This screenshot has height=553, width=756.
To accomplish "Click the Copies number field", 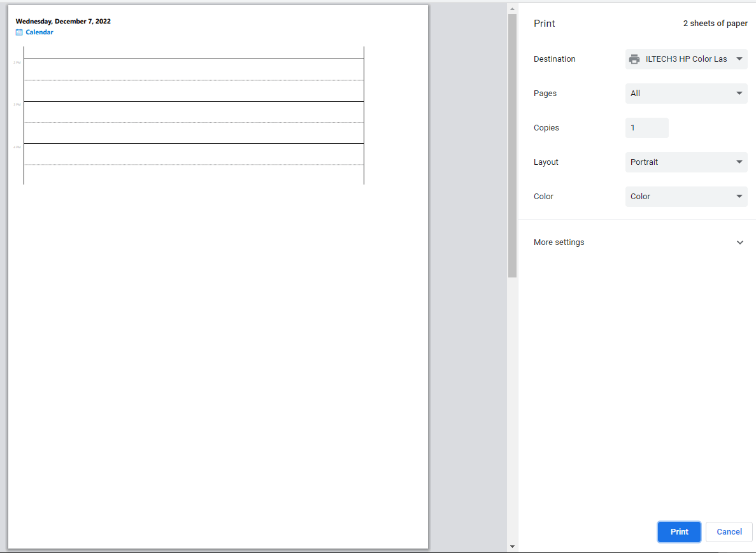I will [646, 128].
